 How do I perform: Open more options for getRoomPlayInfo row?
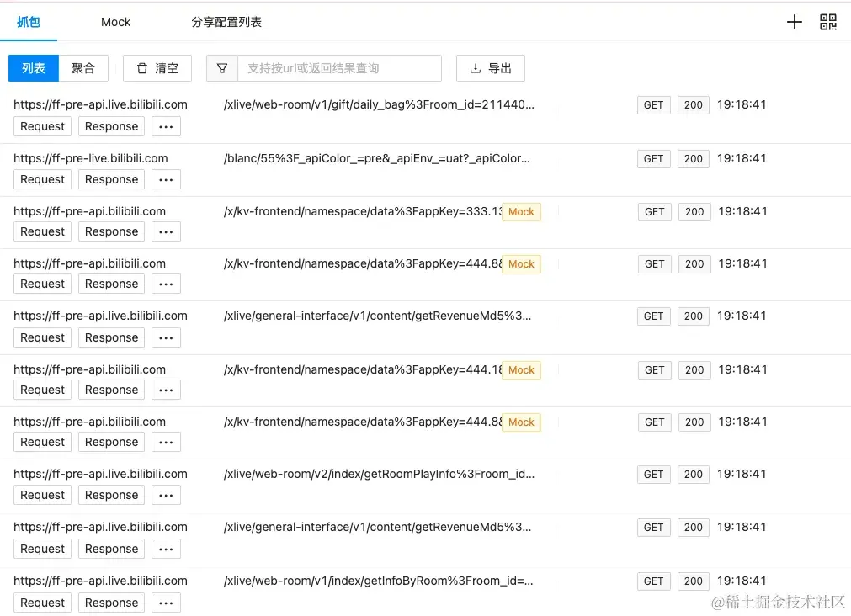(166, 495)
